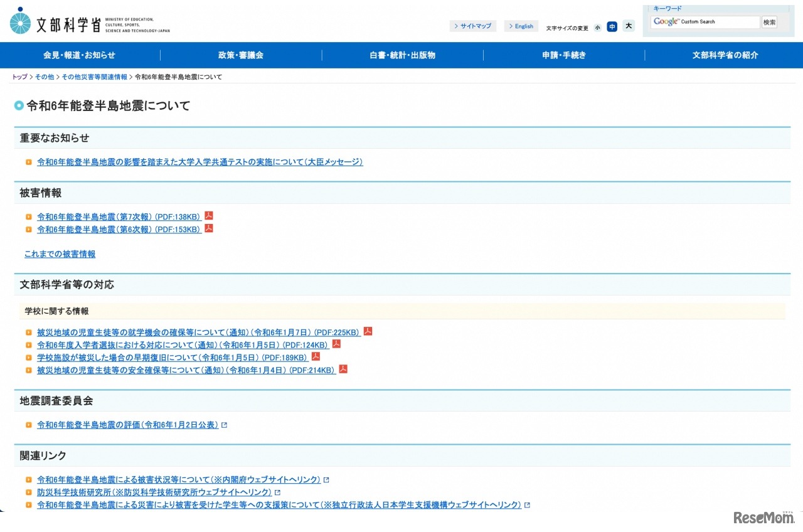
Task: Click PDF icon next to 入学者選抜 notice
Action: coord(336,344)
